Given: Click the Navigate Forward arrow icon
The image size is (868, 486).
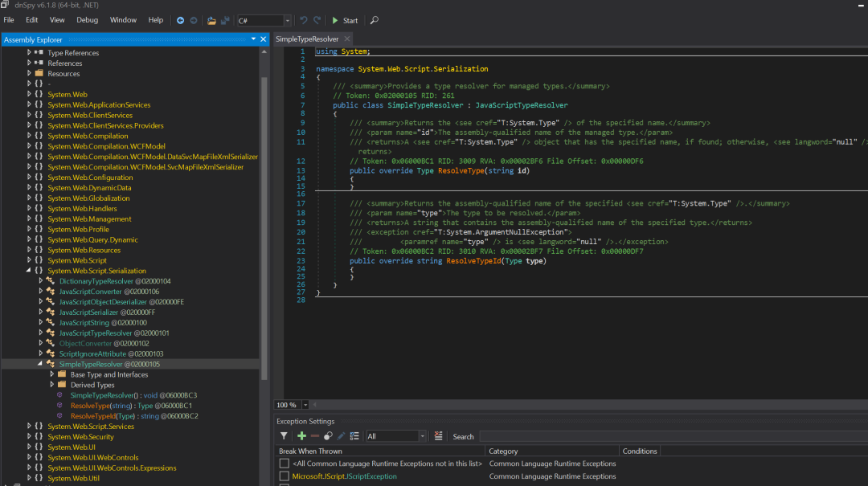Looking at the screenshot, I should click(x=194, y=20).
